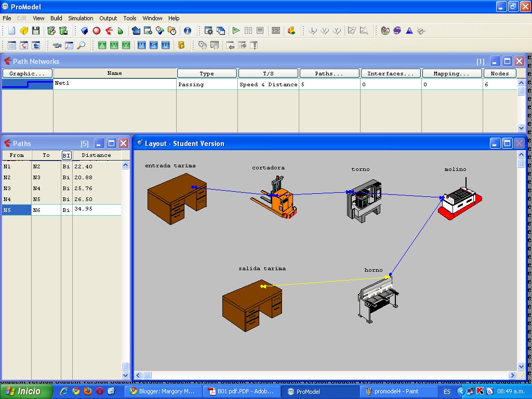Image resolution: width=532 pixels, height=399 pixels.
Task: Open the Subroutines editor with the S icon
Action: tap(152, 45)
